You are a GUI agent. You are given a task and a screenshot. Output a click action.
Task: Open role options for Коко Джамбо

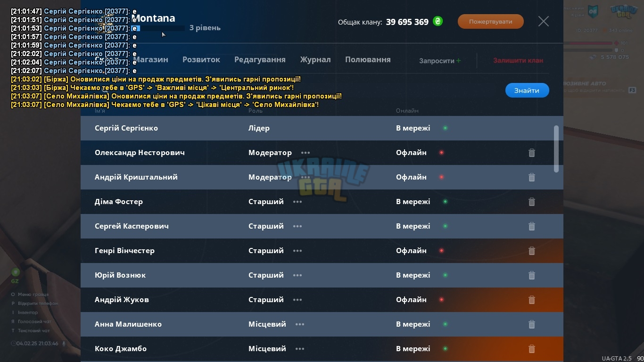pos(299,349)
